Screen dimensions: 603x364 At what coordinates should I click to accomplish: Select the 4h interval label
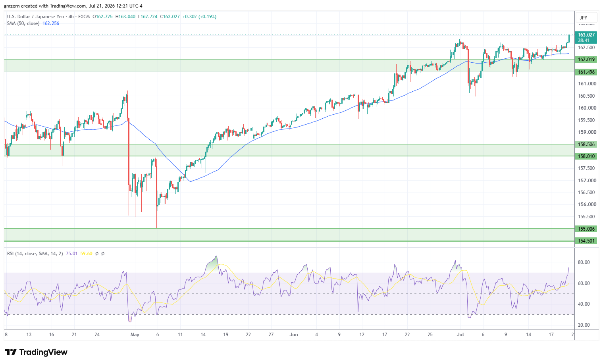click(71, 17)
